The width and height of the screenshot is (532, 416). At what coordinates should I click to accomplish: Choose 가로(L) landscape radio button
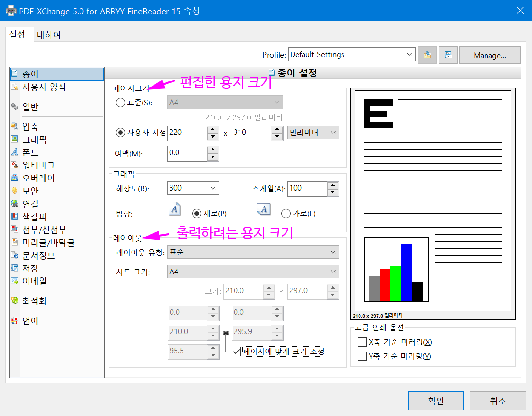(286, 214)
